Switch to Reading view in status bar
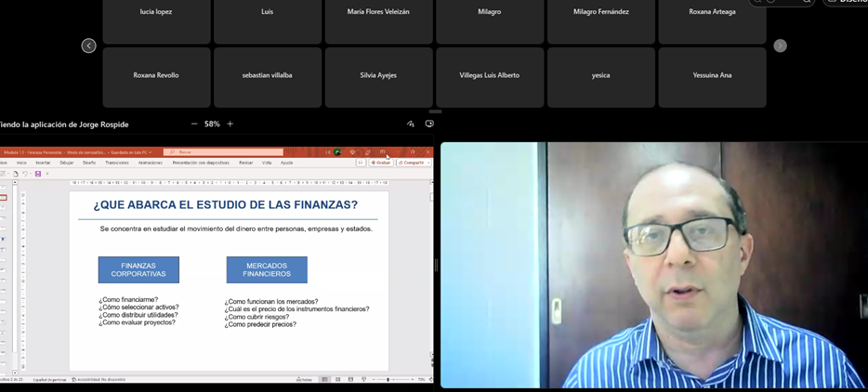 [x=350, y=379]
